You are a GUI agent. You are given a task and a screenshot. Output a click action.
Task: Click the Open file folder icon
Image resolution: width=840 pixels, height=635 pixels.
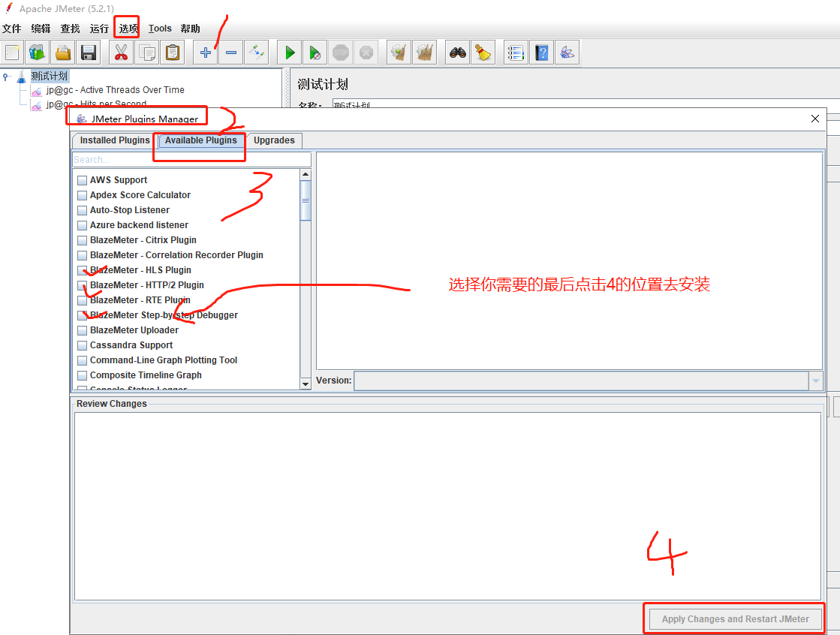63,53
